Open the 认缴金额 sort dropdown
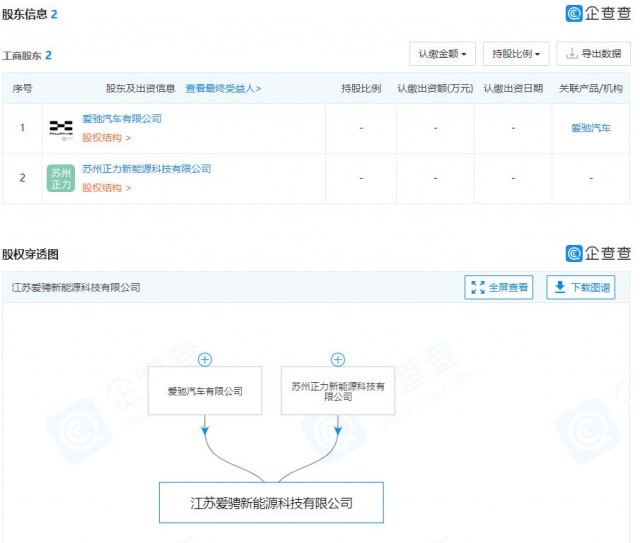 442,54
